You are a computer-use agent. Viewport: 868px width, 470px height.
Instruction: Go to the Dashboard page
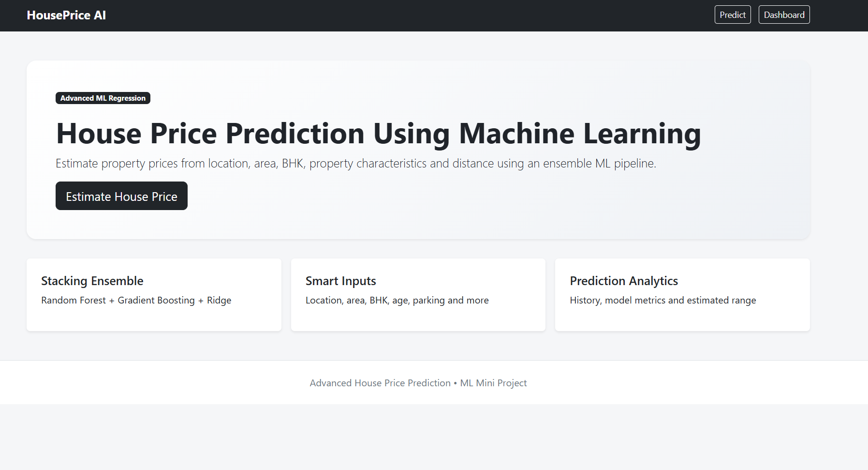click(784, 15)
